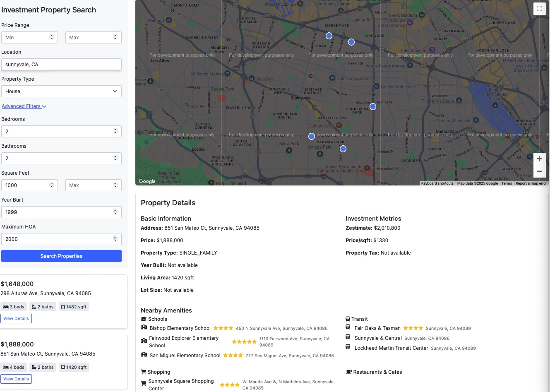Click bath icon on 851 San Mateo listing
This screenshot has width=550, height=392.
coord(34,367)
